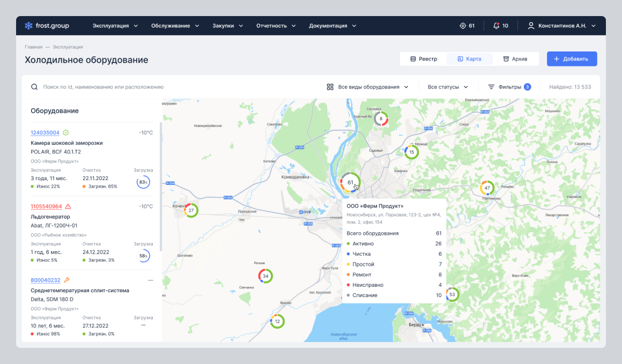Expand the Эксплуатация navigation menu
The image size is (622, 364).
[x=115, y=26]
